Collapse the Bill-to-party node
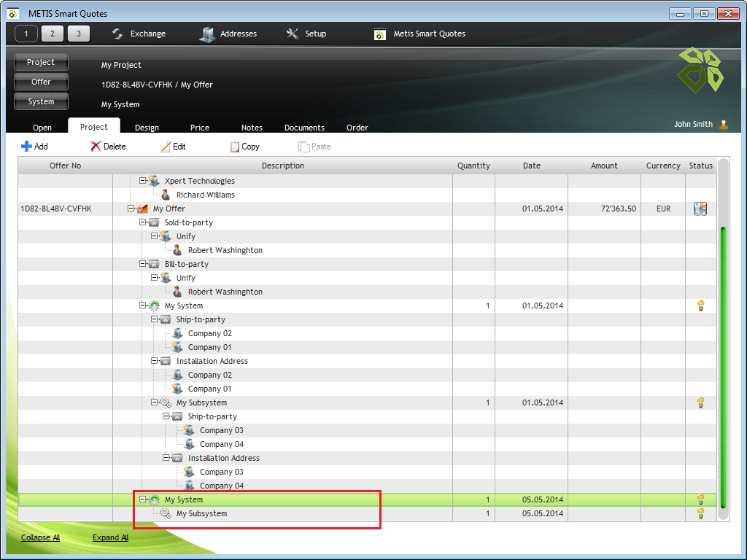 [x=142, y=263]
